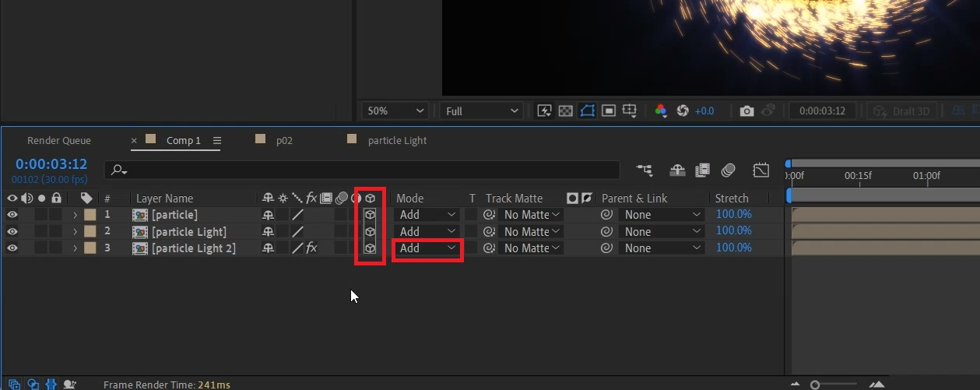Toggle the effects fx switch on [particle Light 2]
This screenshot has height=390, width=980.
pyautogui.click(x=311, y=248)
